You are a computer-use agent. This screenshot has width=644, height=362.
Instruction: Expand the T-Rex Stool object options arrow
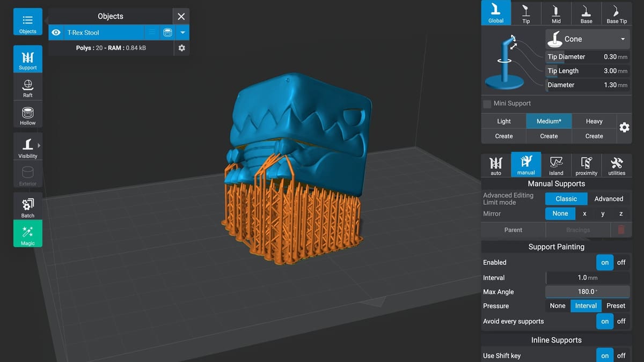(182, 33)
